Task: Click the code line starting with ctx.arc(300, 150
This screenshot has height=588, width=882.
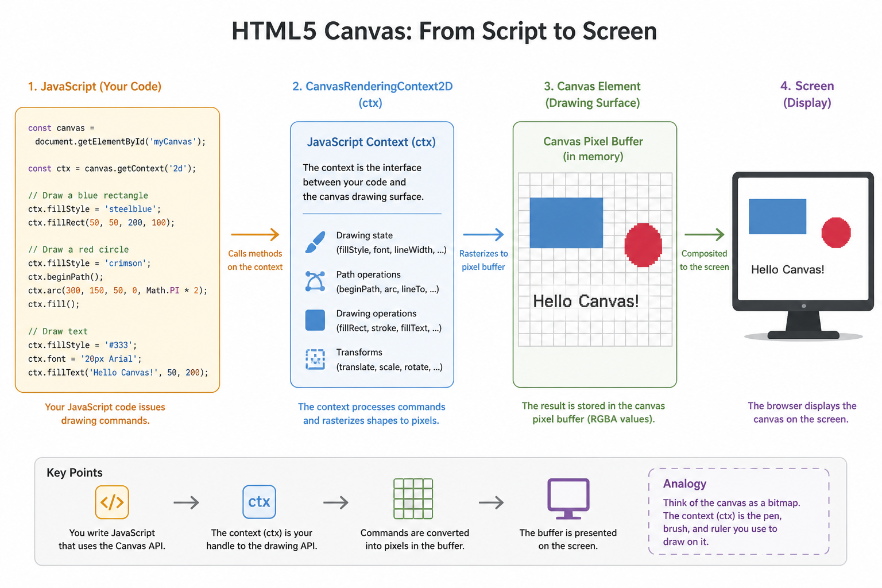Action: [x=118, y=291]
